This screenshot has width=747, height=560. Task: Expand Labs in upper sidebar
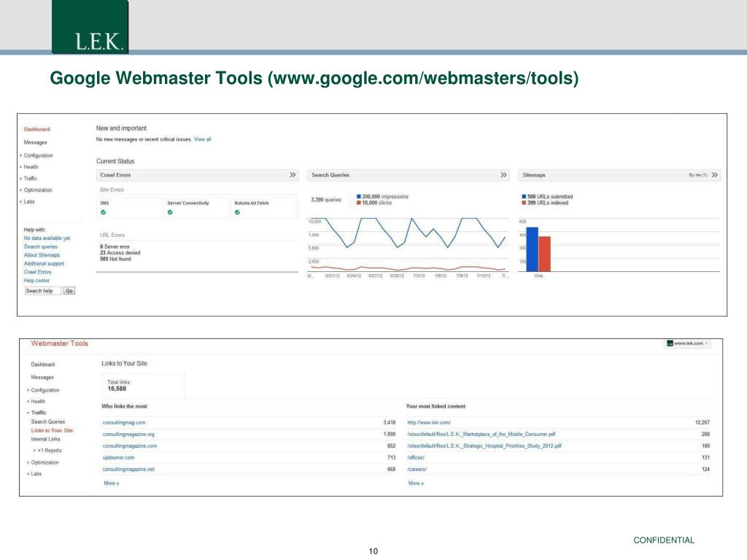[28, 202]
